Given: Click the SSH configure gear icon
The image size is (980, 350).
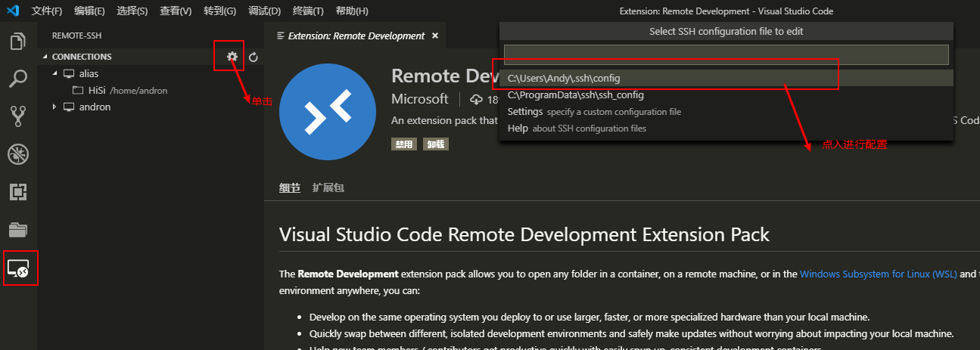Looking at the screenshot, I should coord(232,57).
